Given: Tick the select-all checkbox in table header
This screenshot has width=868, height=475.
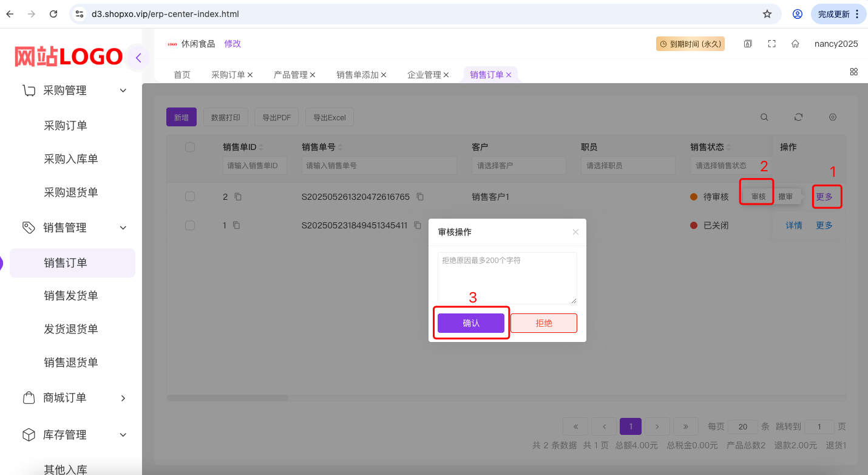Looking at the screenshot, I should tap(190, 147).
